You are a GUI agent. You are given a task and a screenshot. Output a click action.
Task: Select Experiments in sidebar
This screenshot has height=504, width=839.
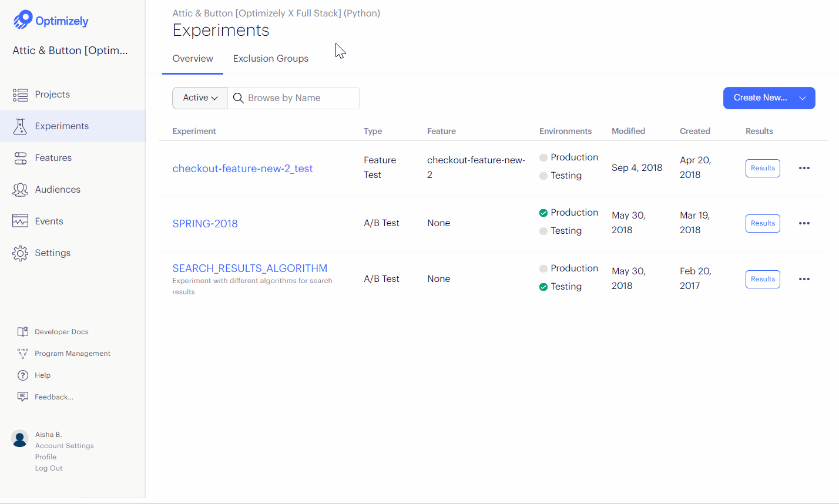coord(72,126)
